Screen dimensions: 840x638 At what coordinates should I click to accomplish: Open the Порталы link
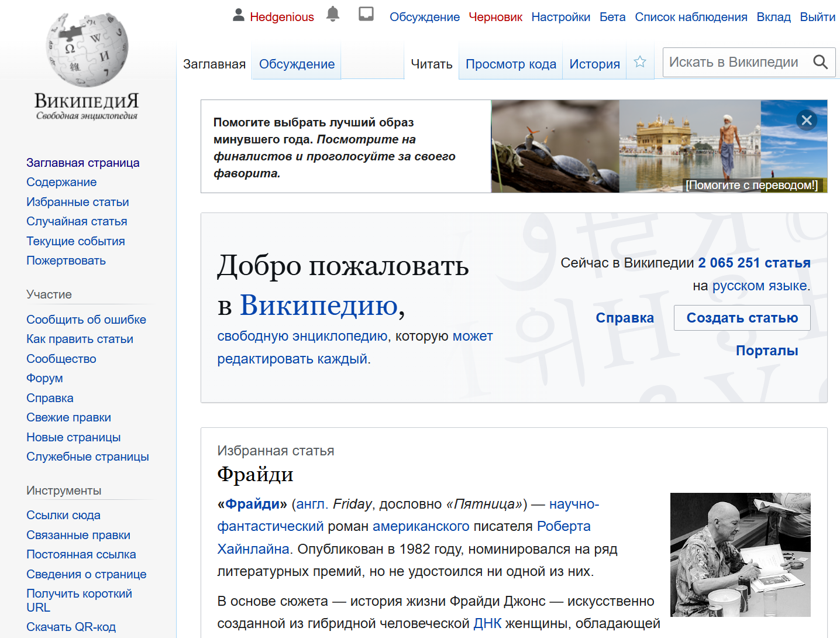[766, 351]
